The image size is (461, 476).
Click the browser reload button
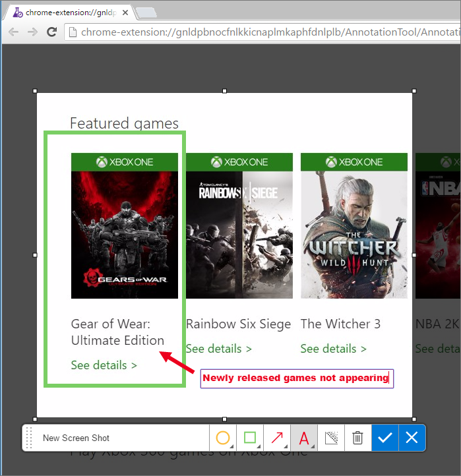pyautogui.click(x=52, y=32)
